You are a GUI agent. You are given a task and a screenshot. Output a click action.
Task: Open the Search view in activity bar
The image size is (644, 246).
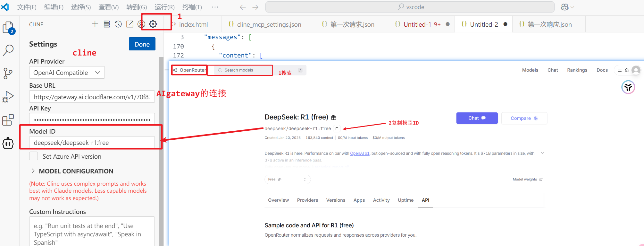(8, 50)
